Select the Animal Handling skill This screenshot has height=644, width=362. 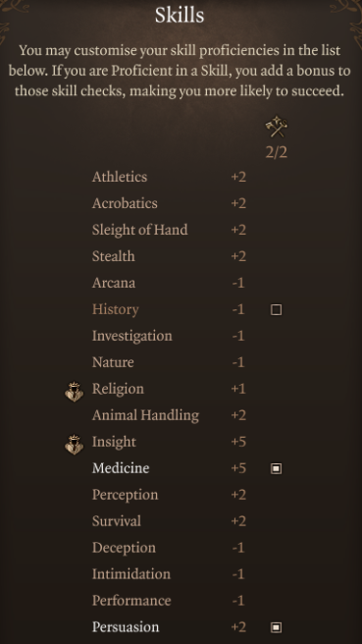[x=146, y=415]
